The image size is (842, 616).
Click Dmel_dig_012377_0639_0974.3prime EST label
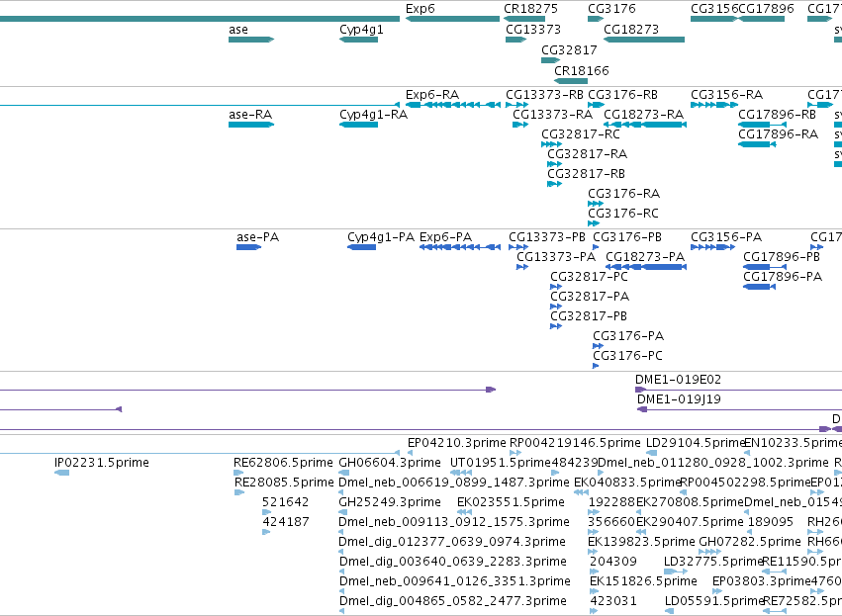pos(452,542)
